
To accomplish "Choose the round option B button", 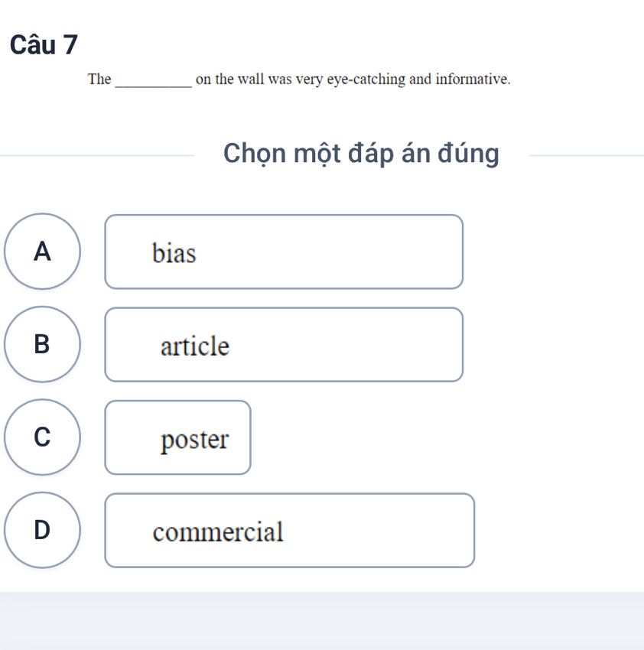I will tap(42, 344).
